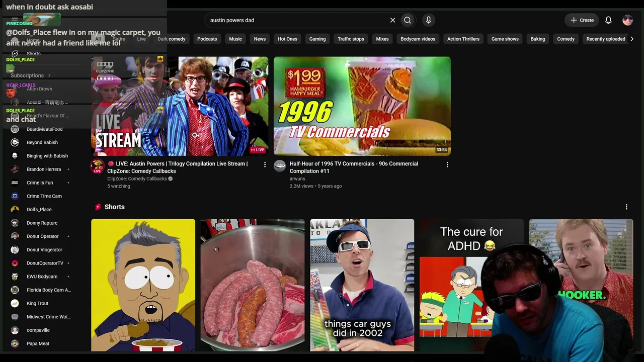The width and height of the screenshot is (644, 362).
Task: Click the magnifier search button
Action: pos(408,20)
